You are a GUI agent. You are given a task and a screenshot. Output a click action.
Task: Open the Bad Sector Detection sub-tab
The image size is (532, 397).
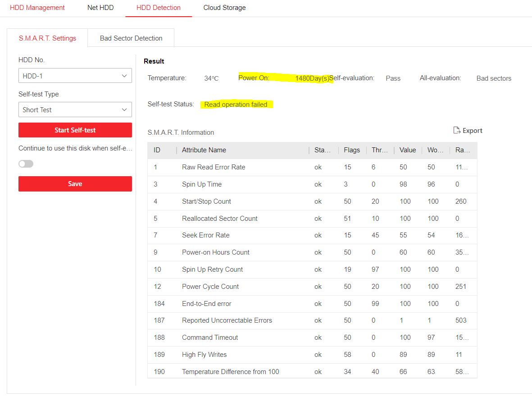(131, 38)
